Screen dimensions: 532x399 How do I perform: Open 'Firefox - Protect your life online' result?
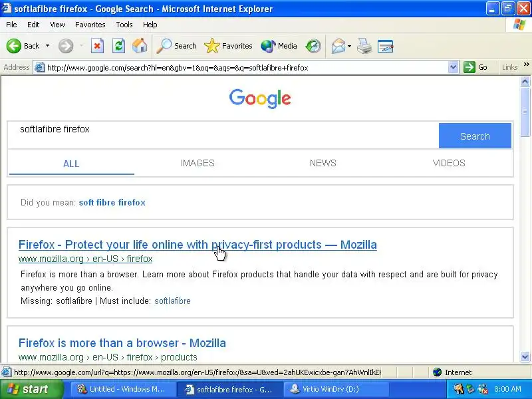coord(198,245)
